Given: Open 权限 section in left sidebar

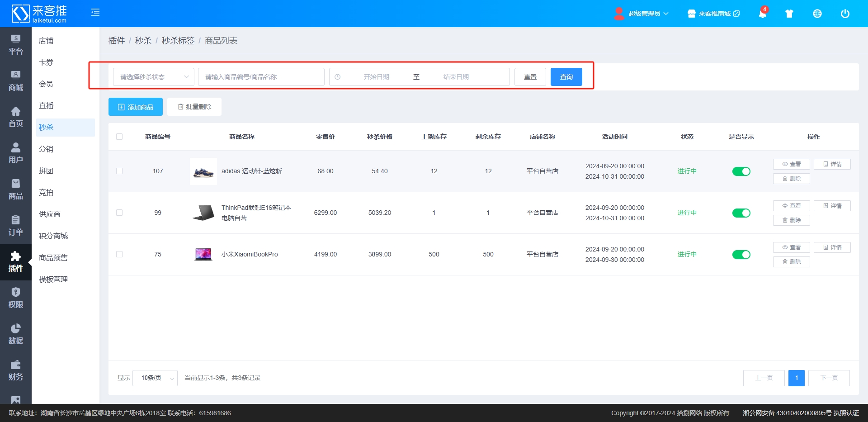Looking at the screenshot, I should 15,298.
